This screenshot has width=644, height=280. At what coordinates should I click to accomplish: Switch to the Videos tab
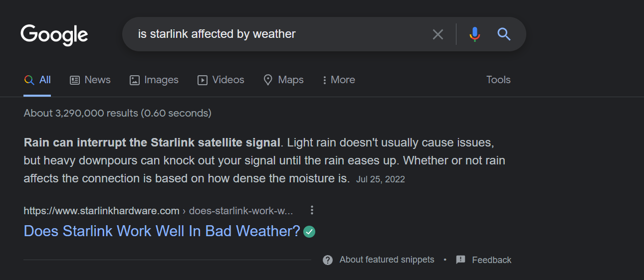[x=221, y=80]
